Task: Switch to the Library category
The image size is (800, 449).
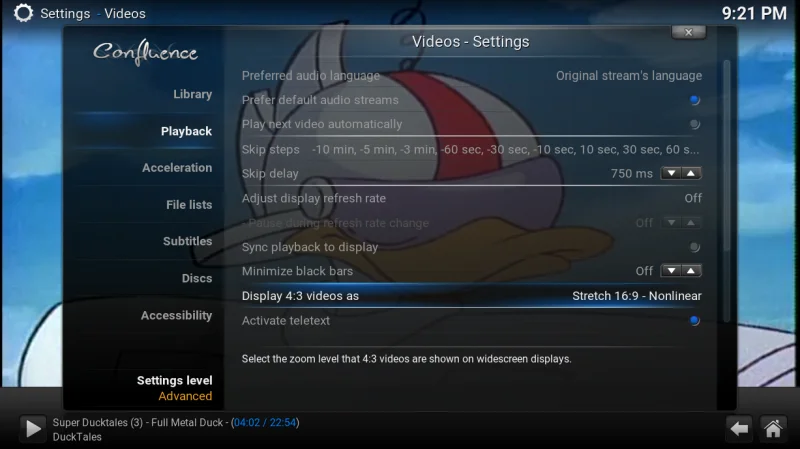Action: [x=192, y=94]
